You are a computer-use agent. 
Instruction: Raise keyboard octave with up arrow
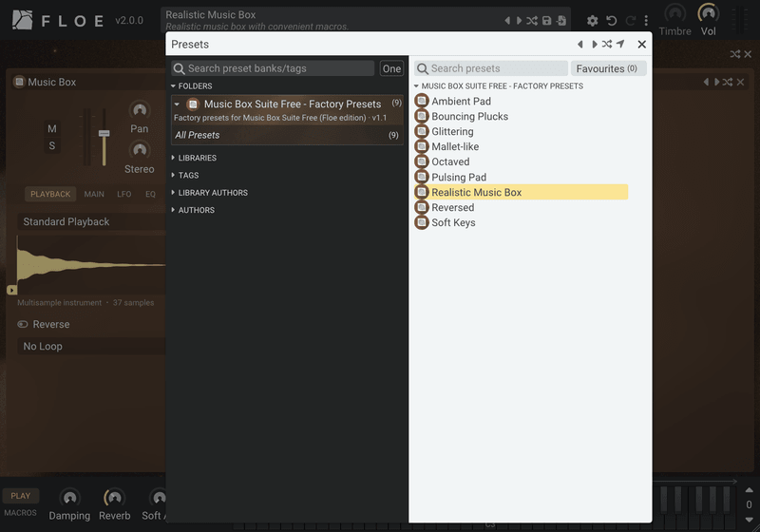tap(749, 490)
